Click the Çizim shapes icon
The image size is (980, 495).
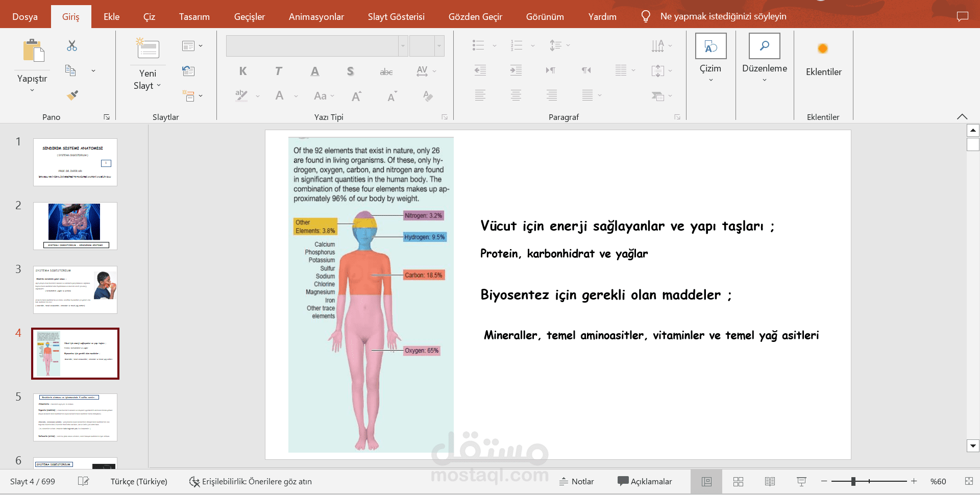pyautogui.click(x=710, y=46)
